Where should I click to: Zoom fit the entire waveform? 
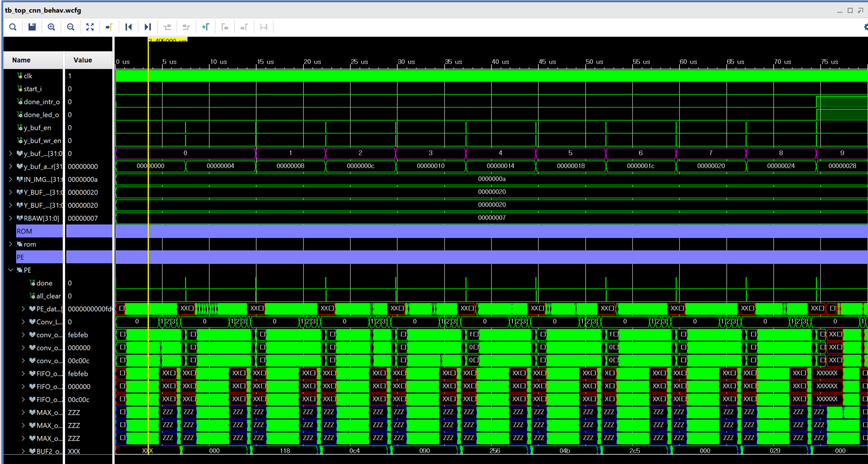pyautogui.click(x=90, y=27)
